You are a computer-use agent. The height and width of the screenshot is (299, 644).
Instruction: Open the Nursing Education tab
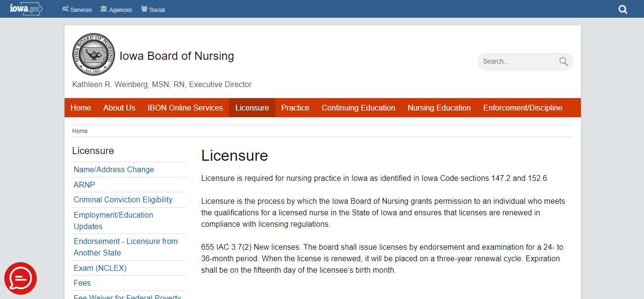tap(439, 108)
